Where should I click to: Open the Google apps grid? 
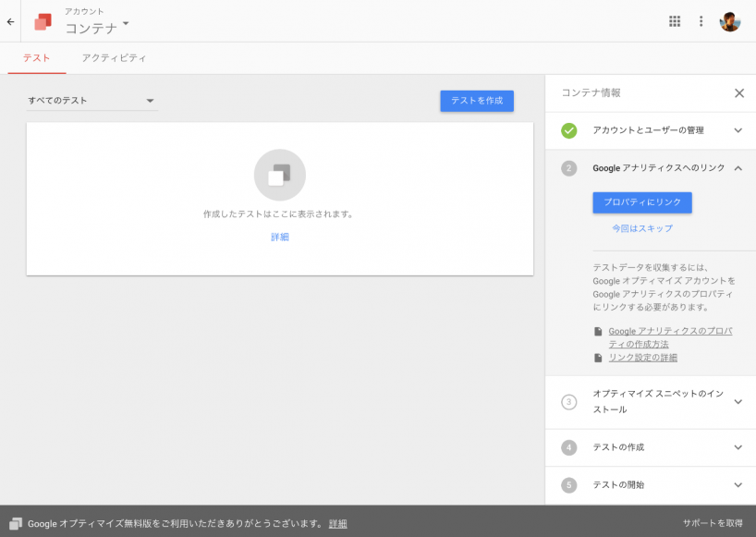pyautogui.click(x=675, y=21)
